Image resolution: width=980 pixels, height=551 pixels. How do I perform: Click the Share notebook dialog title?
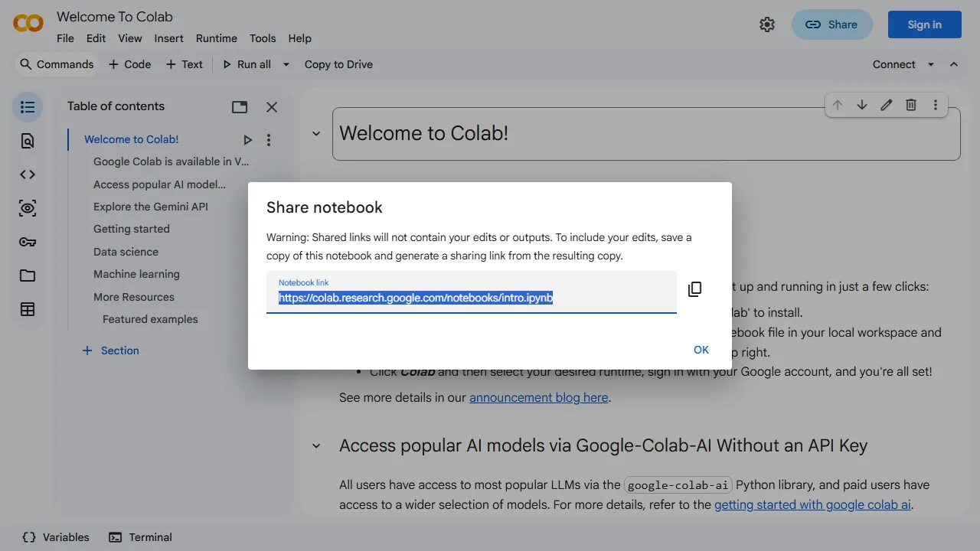point(325,207)
